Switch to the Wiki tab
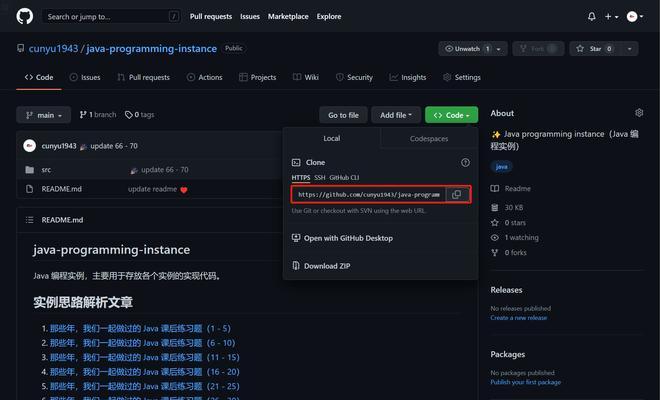 pos(306,77)
